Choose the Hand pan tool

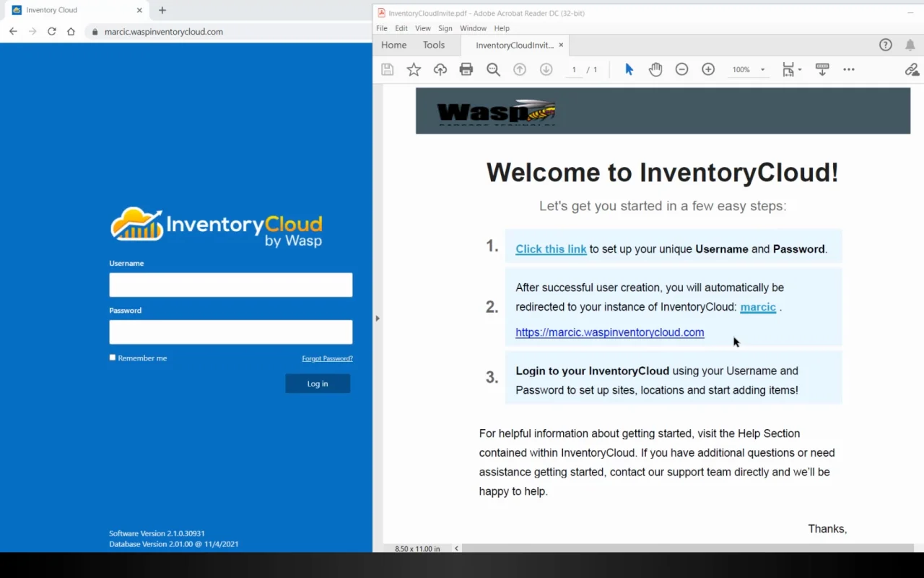(655, 69)
